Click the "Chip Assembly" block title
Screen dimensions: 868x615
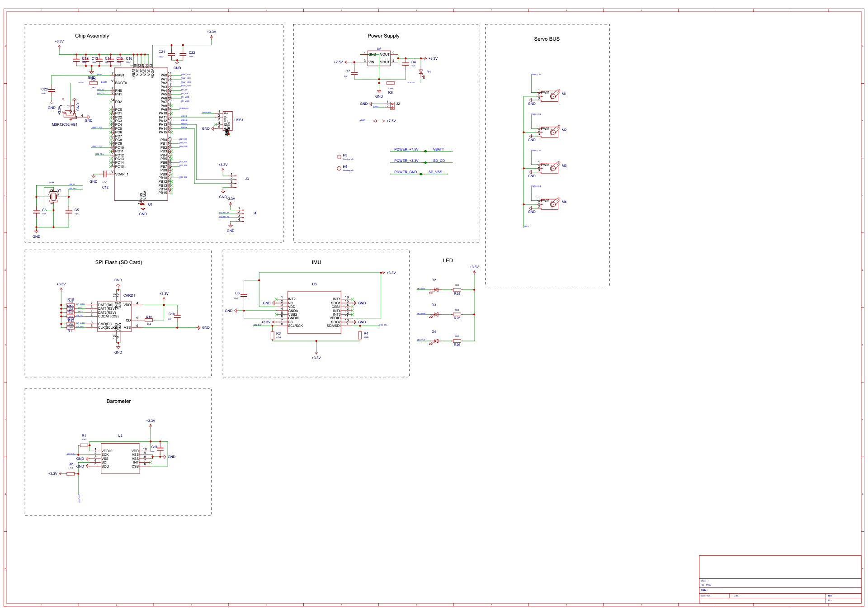point(92,36)
